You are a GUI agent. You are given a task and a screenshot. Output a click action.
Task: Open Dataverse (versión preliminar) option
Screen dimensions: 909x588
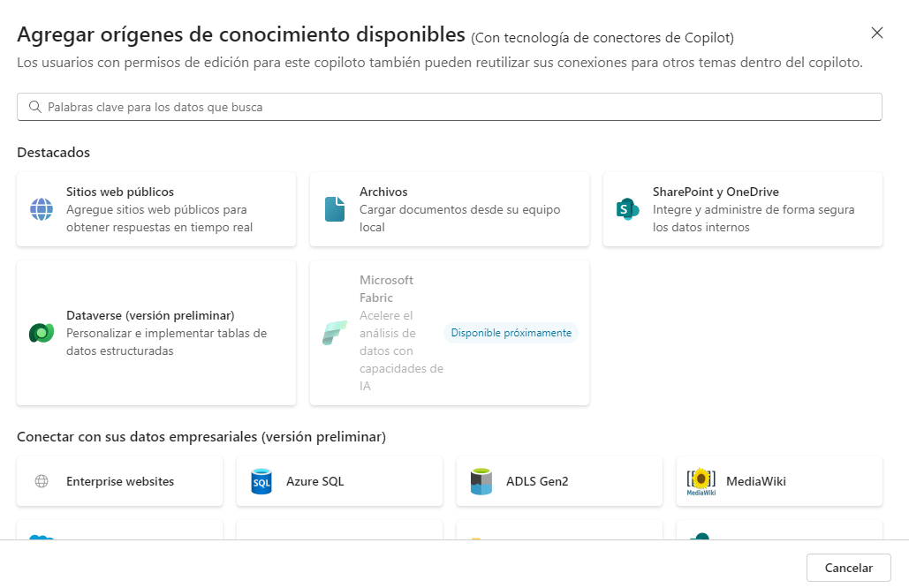coord(156,333)
